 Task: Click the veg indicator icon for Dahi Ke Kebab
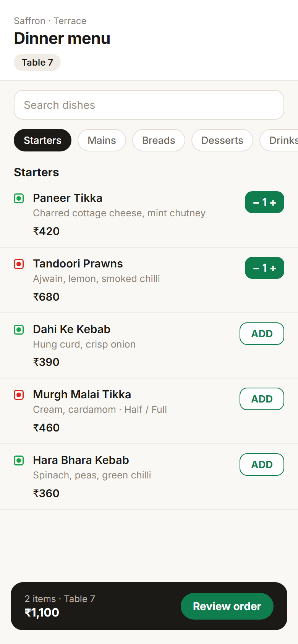click(19, 330)
